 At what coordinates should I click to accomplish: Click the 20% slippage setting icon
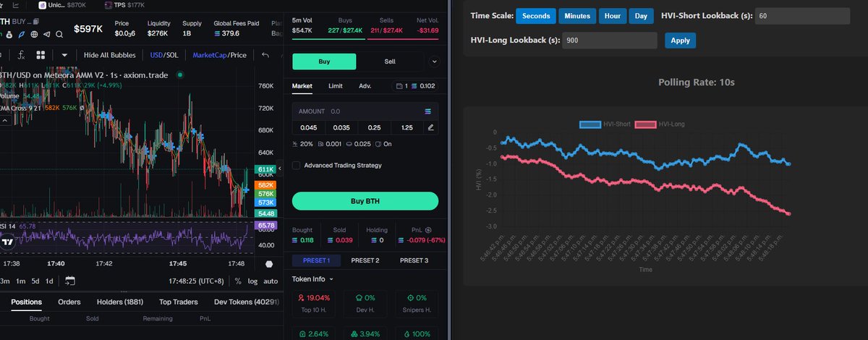point(304,144)
